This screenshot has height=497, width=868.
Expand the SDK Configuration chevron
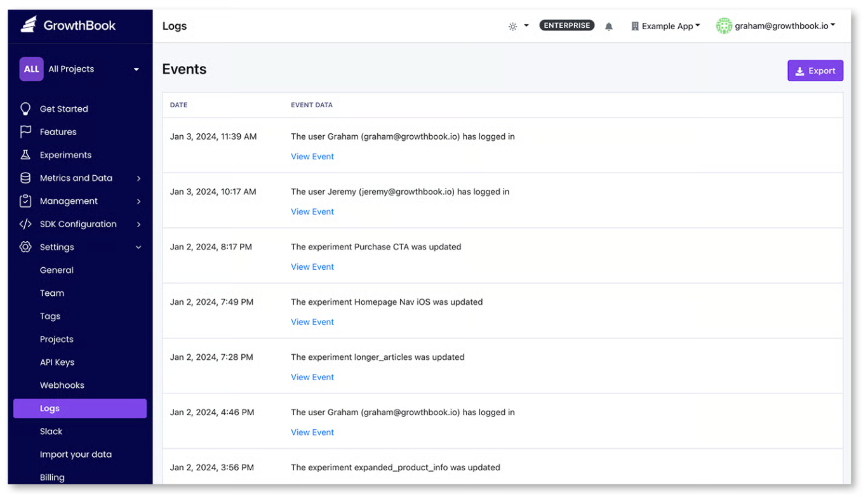(138, 224)
